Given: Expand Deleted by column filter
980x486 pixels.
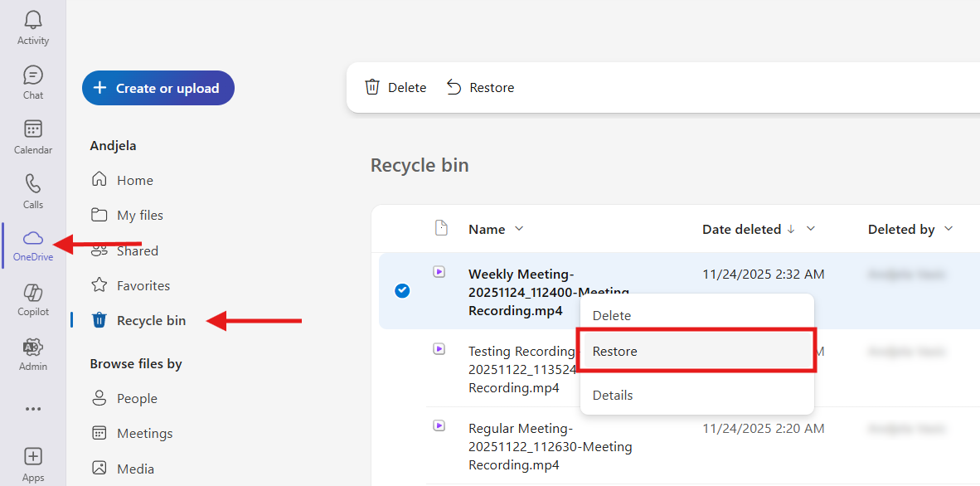Looking at the screenshot, I should (948, 229).
